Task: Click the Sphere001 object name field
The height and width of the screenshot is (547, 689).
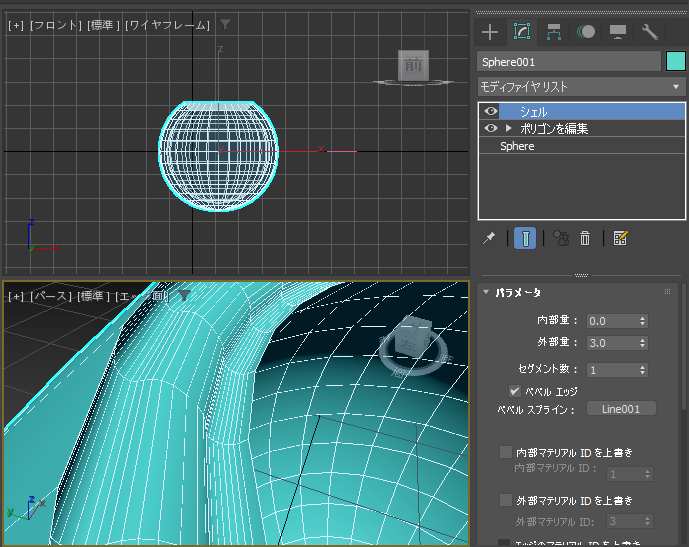Action: [x=569, y=62]
